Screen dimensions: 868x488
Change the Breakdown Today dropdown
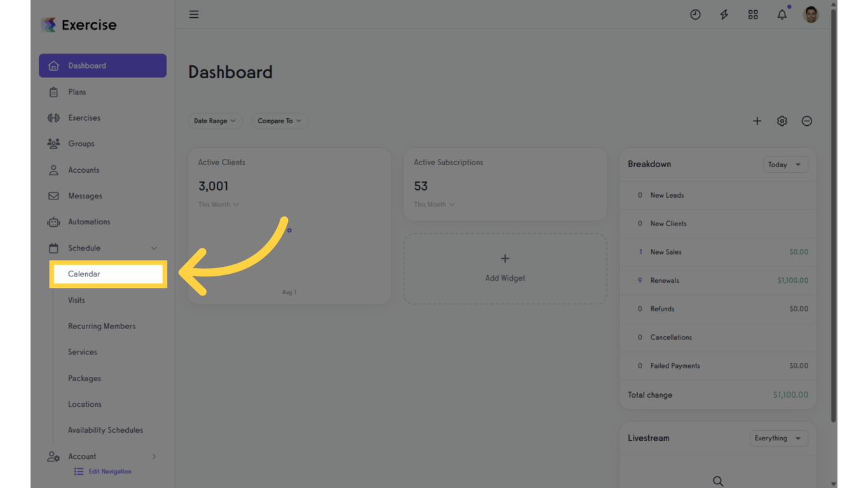(x=785, y=165)
